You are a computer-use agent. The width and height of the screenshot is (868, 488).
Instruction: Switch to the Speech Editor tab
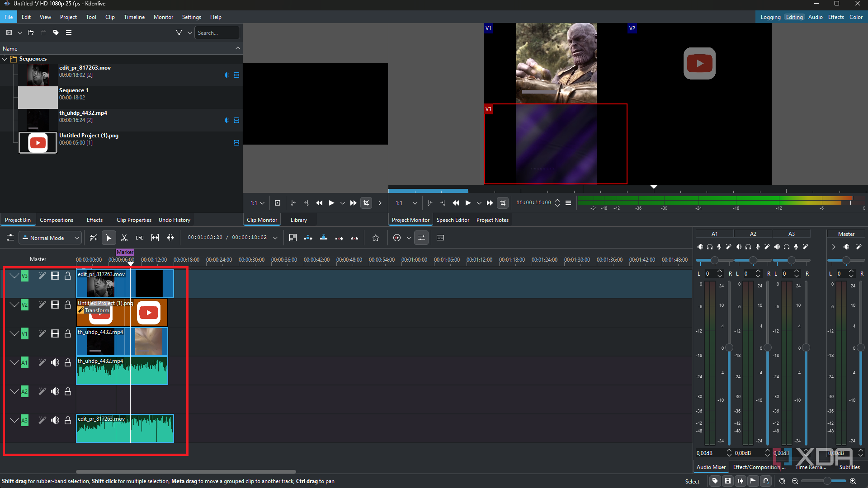point(453,220)
